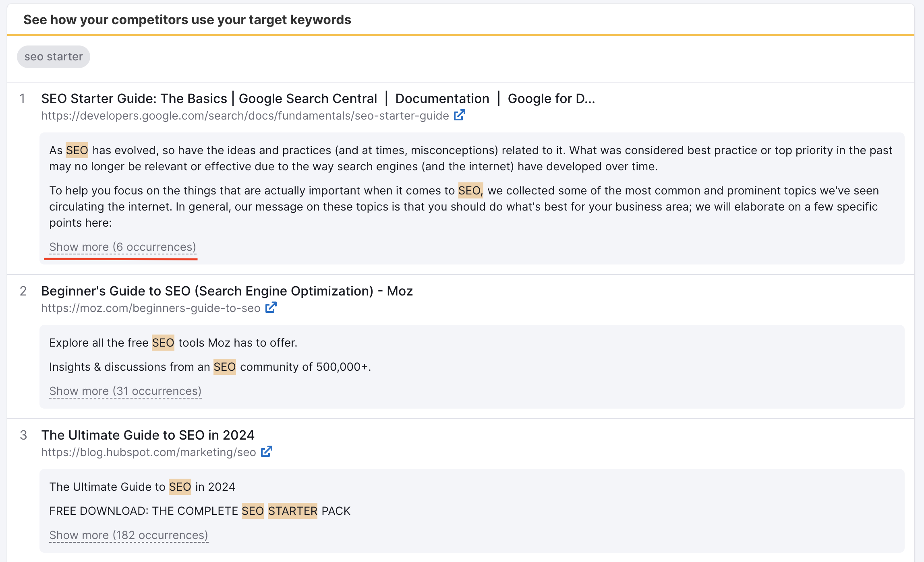Click the developers.google.com URL text
Image resolution: width=924 pixels, height=562 pixels.
point(245,115)
